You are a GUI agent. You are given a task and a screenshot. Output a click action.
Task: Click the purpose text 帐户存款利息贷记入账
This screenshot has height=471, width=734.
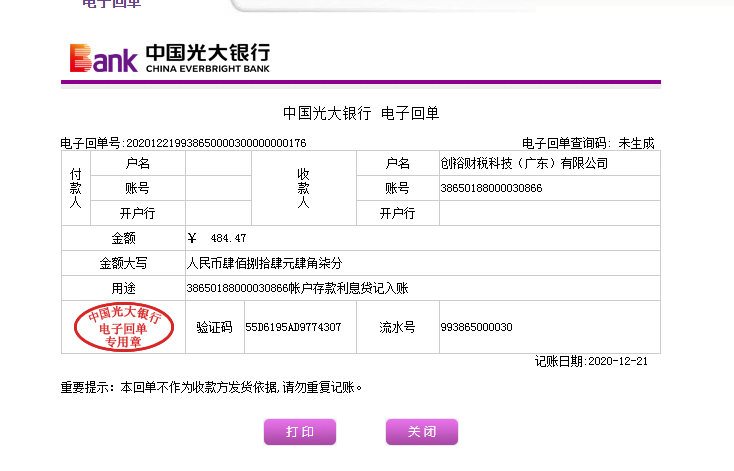pos(349,288)
